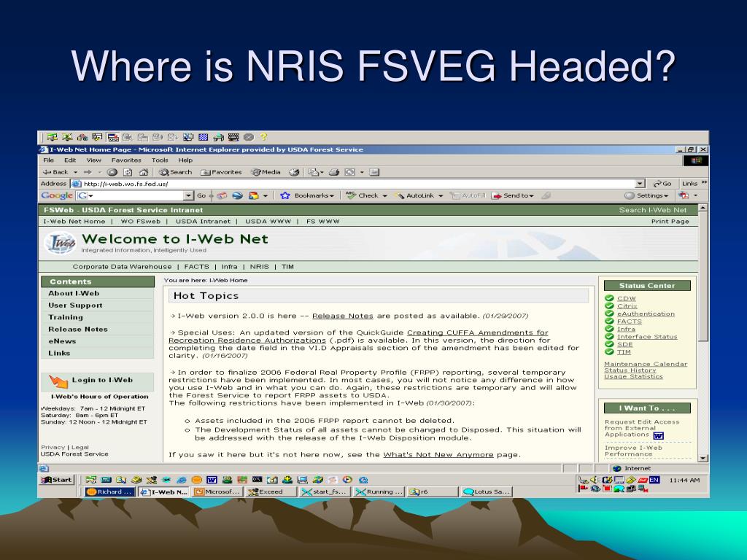
Task: Open the File menu
Action: (49, 160)
